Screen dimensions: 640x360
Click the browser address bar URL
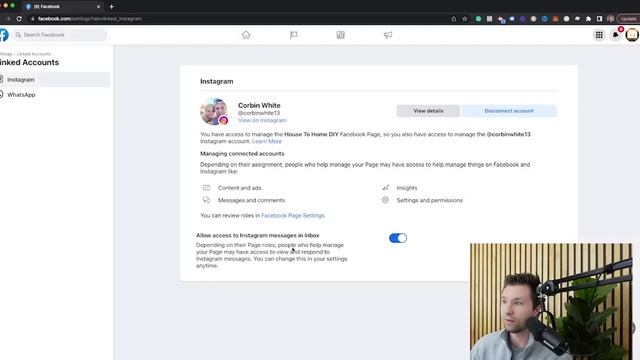[x=90, y=19]
